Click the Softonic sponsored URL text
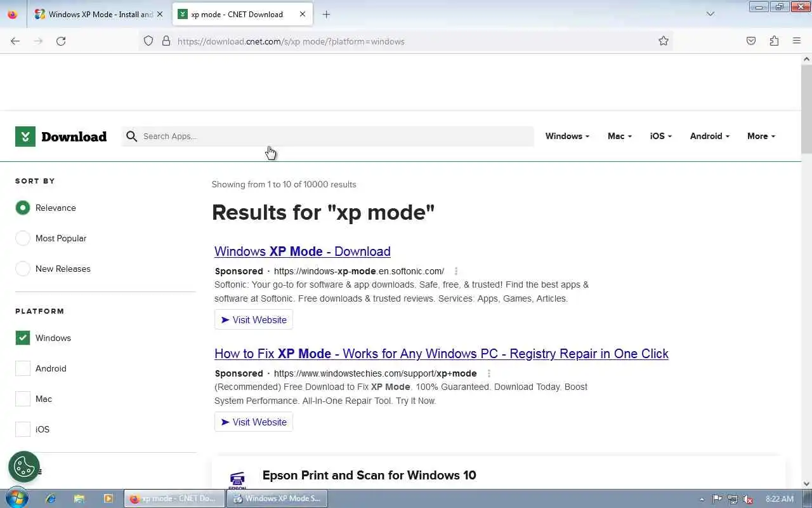The image size is (812, 508). click(359, 271)
